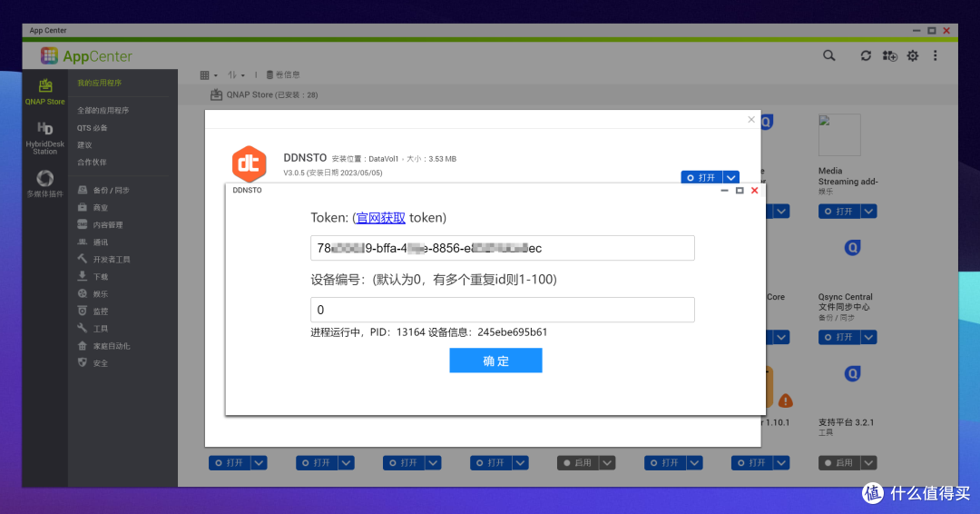Minimize the App Center window
Screen dimensions: 980x514
[x=916, y=30]
